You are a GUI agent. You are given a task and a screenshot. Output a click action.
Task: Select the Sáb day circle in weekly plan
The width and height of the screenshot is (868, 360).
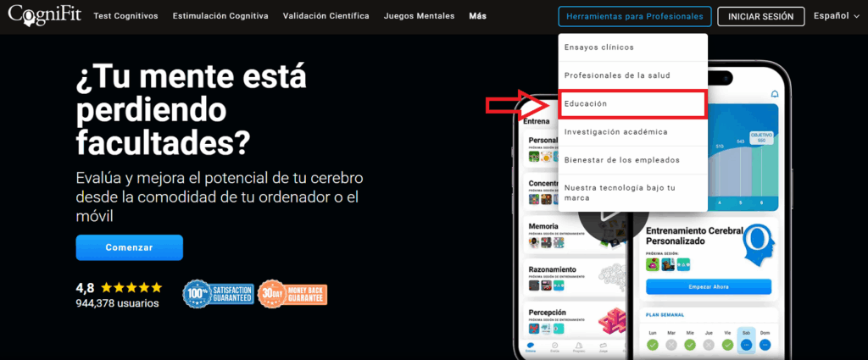pyautogui.click(x=746, y=345)
